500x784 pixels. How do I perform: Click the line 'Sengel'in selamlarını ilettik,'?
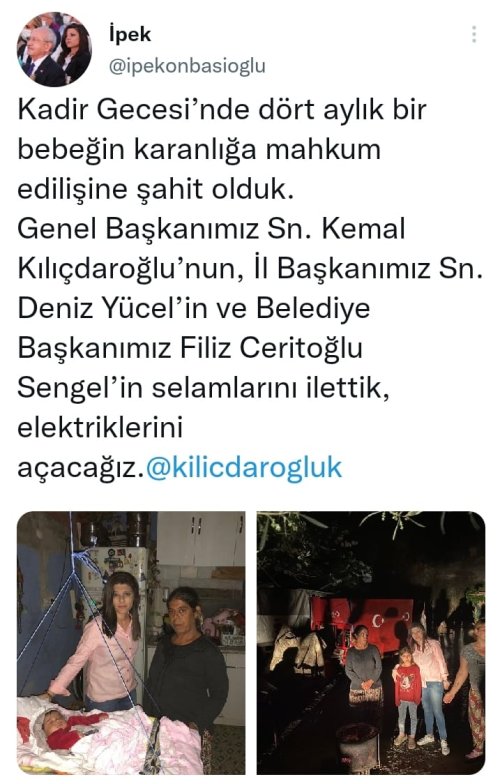click(x=204, y=388)
